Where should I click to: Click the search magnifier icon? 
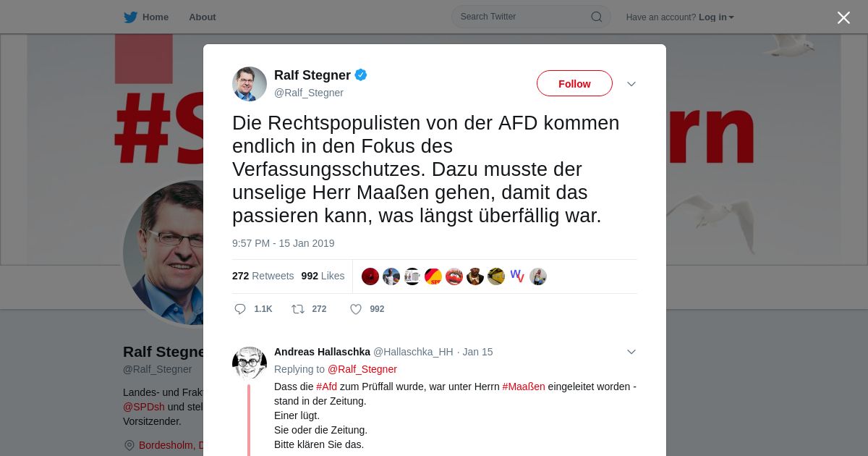click(597, 17)
